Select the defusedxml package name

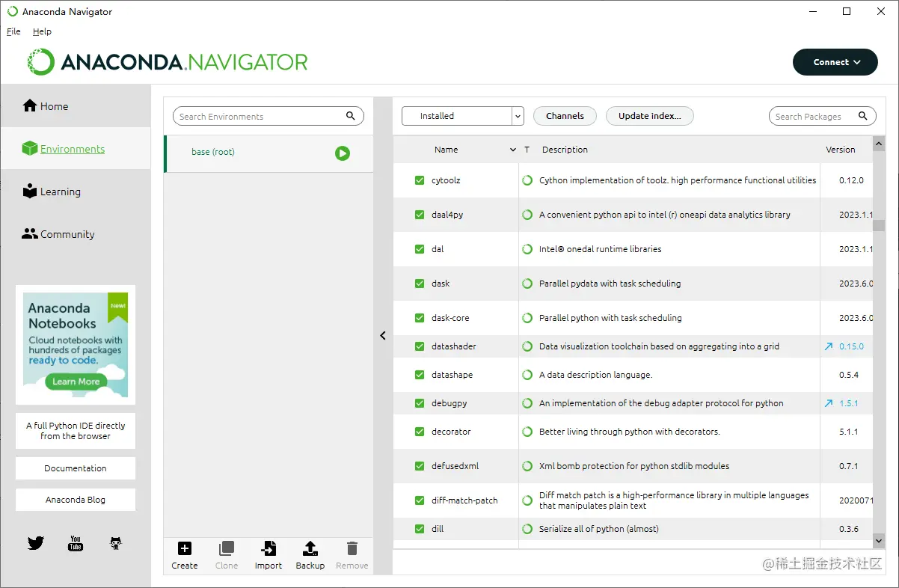(455, 466)
